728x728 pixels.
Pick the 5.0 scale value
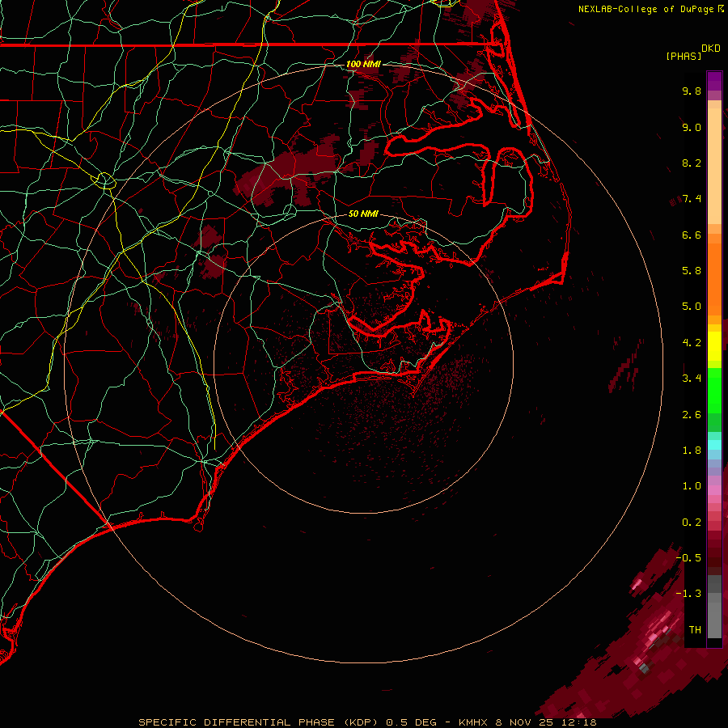point(692,307)
